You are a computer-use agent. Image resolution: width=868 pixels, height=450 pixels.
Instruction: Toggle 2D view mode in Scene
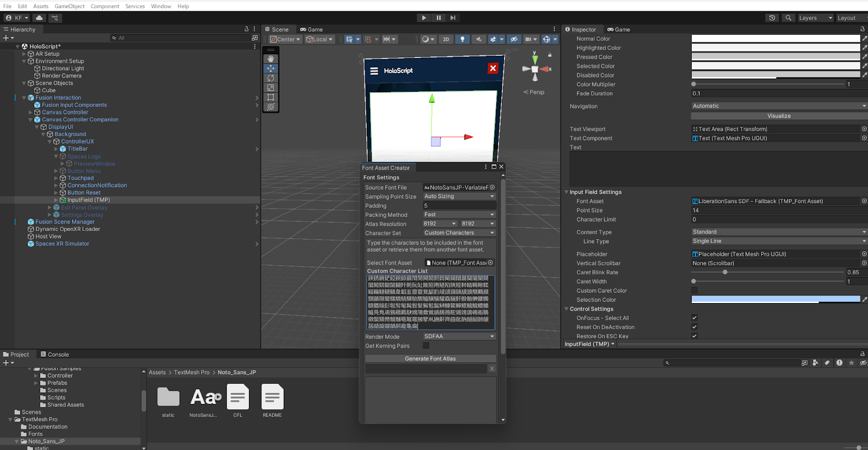point(446,40)
